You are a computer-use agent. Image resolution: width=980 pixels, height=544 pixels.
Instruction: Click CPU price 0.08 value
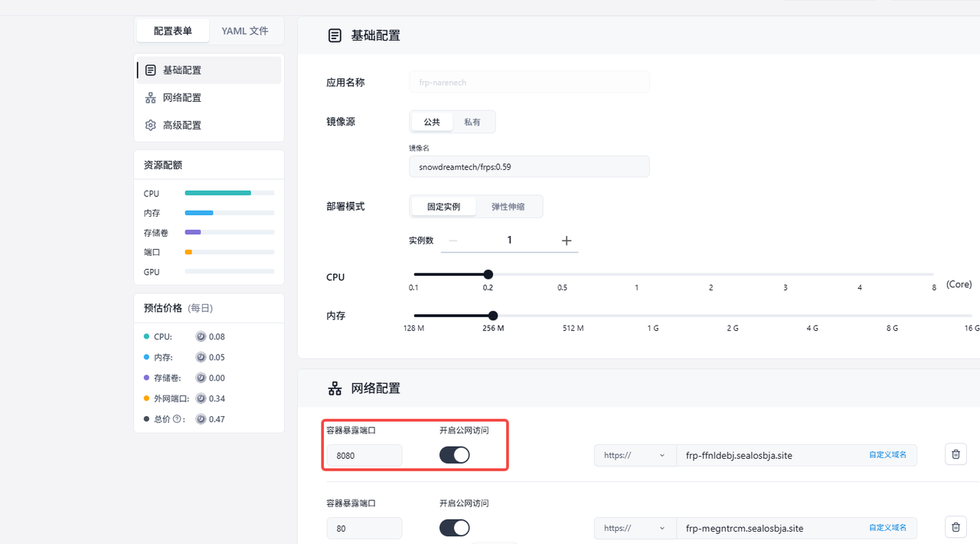coord(217,336)
